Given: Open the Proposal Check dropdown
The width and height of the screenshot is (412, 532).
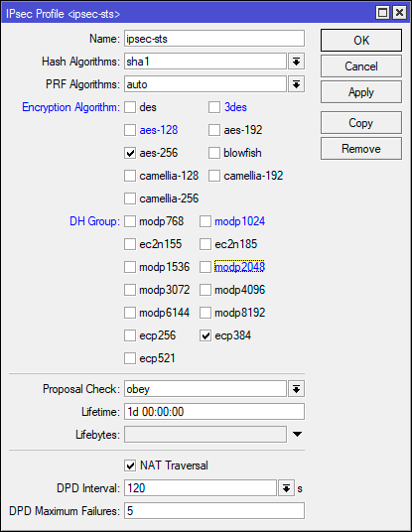Looking at the screenshot, I should 296,389.
